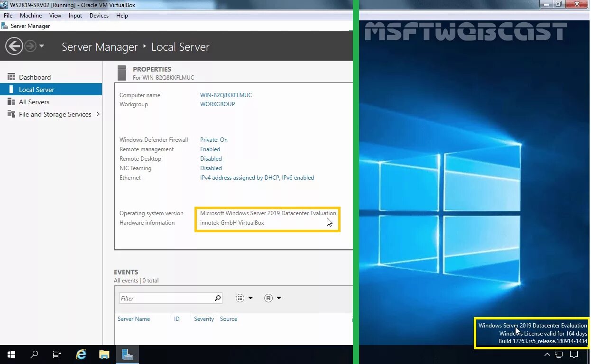This screenshot has height=364, width=591.
Task: Click computer name WIN-B2Q8KKFLMUC link
Action: click(226, 95)
